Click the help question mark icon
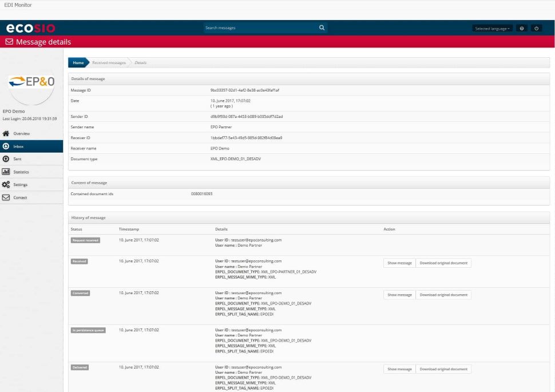 (x=522, y=28)
